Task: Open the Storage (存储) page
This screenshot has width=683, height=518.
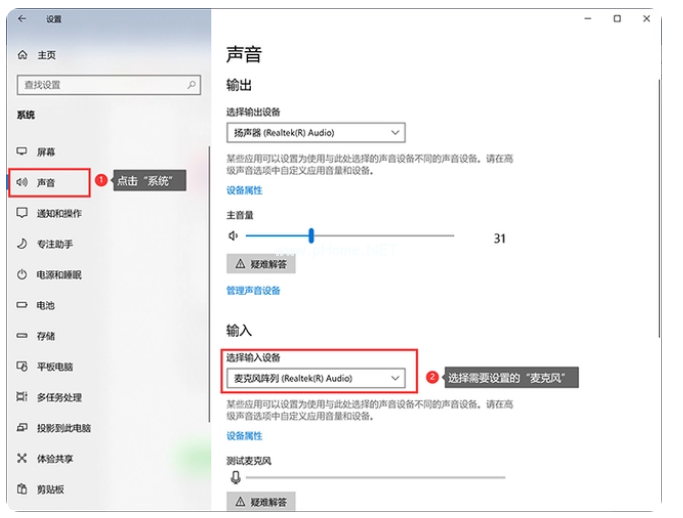Action: point(46,336)
